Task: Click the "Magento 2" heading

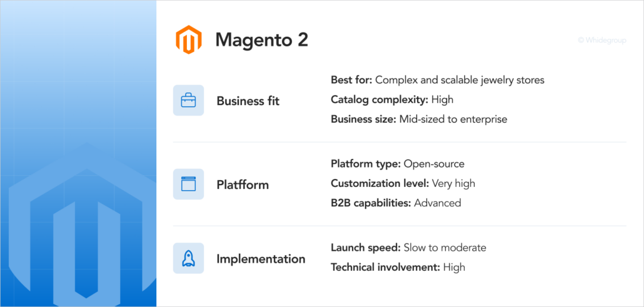Action: tap(262, 40)
